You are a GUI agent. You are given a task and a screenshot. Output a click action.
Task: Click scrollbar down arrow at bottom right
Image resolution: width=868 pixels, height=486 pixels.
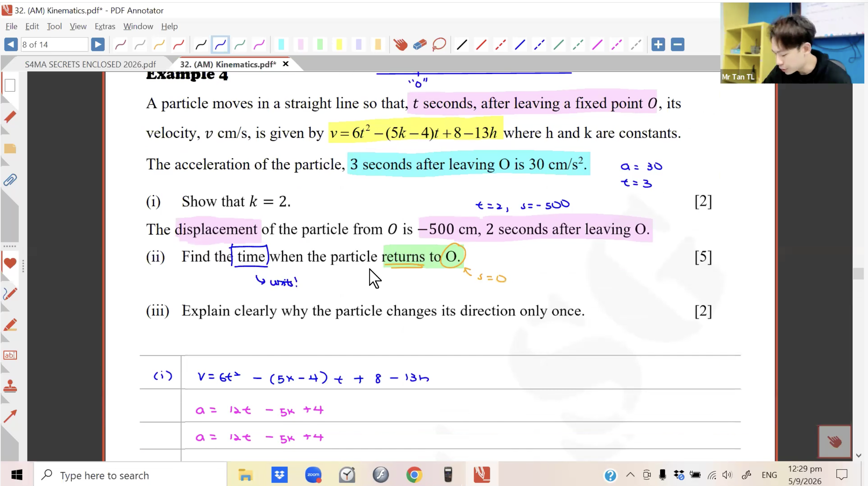point(858,455)
